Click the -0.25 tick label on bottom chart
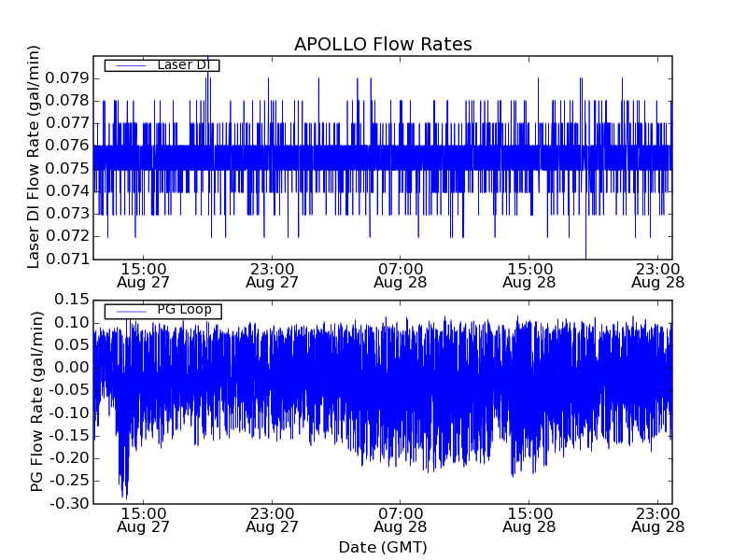 (x=69, y=481)
